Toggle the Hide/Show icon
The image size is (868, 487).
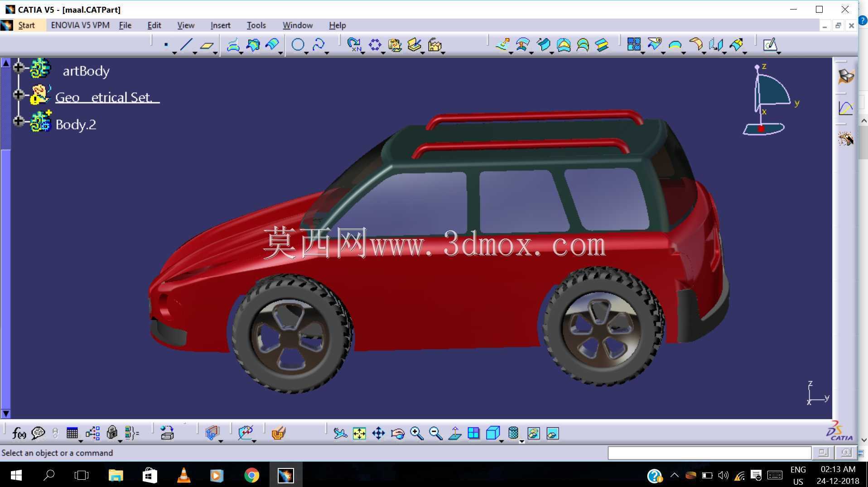click(534, 433)
